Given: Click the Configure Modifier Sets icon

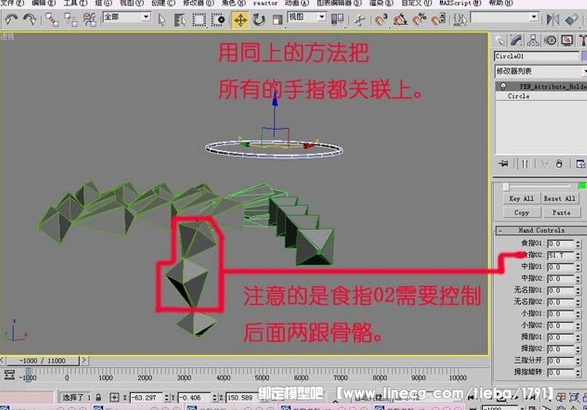Looking at the screenshot, I should coord(580,164).
